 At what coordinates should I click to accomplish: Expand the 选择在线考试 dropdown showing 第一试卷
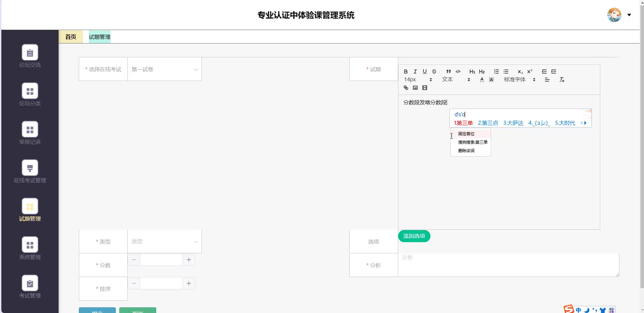[x=164, y=69]
